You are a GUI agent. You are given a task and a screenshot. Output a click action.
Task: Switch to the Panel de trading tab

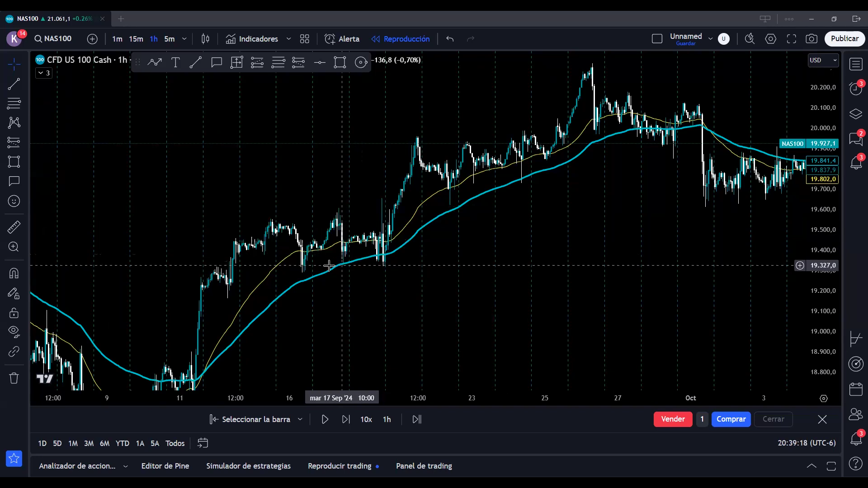pyautogui.click(x=424, y=466)
